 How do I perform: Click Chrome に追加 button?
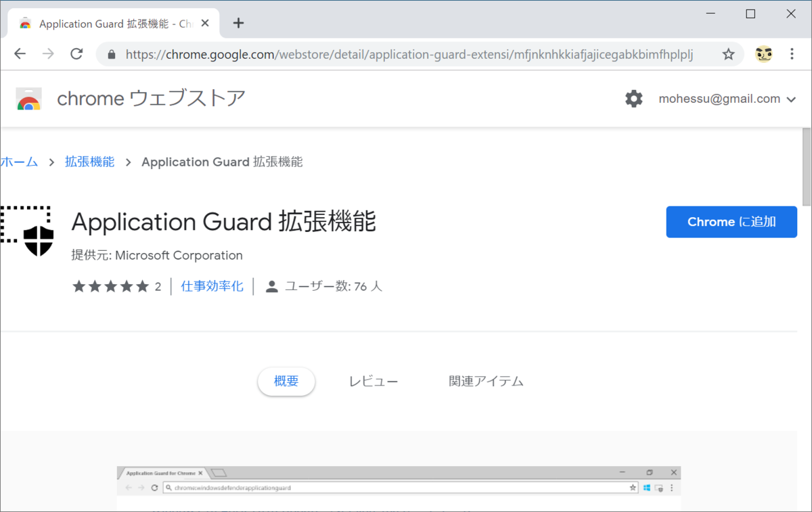(731, 222)
